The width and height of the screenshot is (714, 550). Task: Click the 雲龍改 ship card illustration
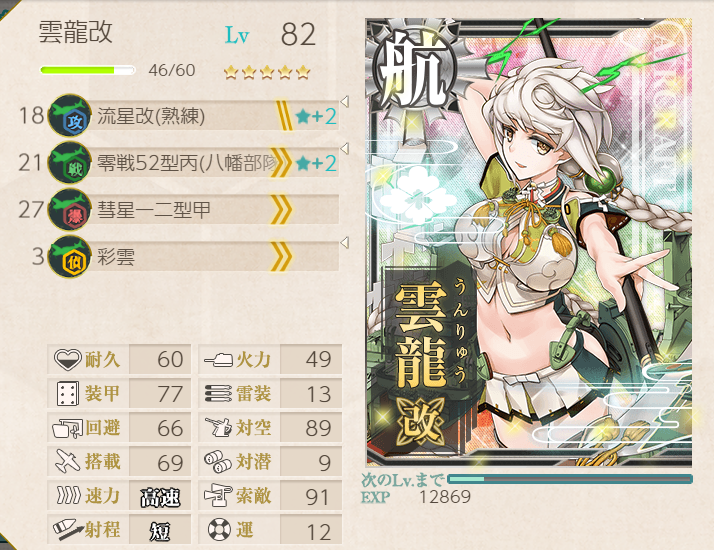pyautogui.click(x=529, y=242)
